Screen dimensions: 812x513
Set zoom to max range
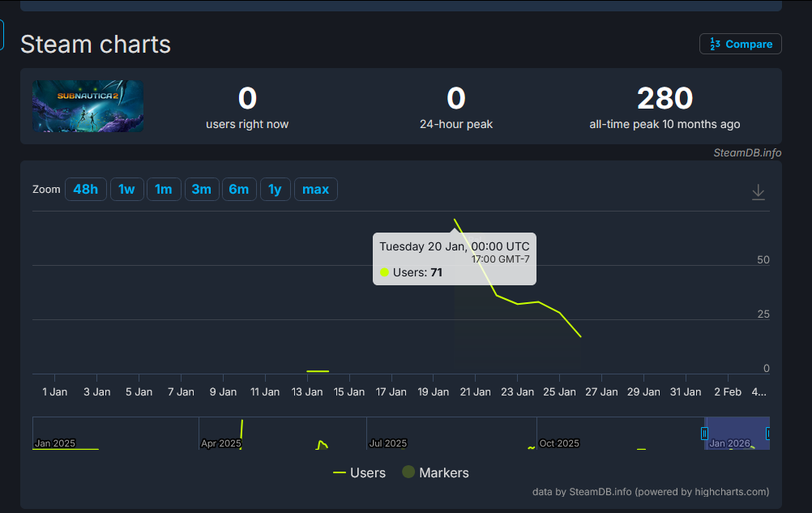(x=316, y=190)
